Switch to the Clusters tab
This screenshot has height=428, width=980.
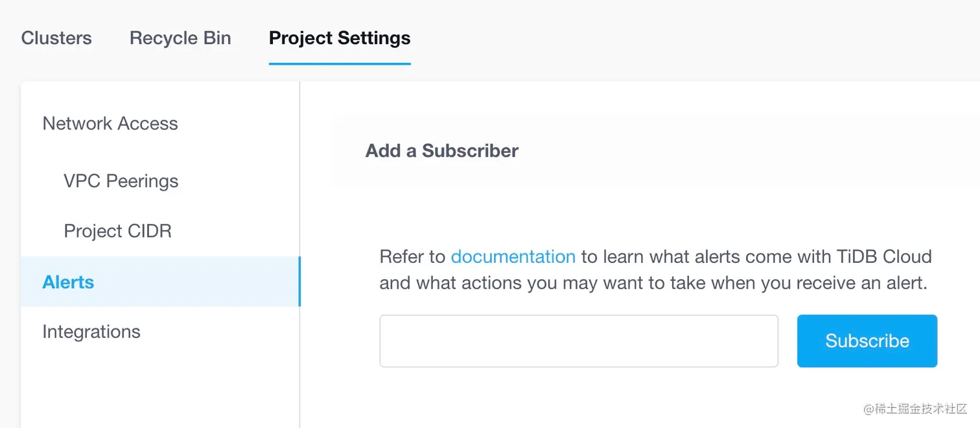[56, 38]
